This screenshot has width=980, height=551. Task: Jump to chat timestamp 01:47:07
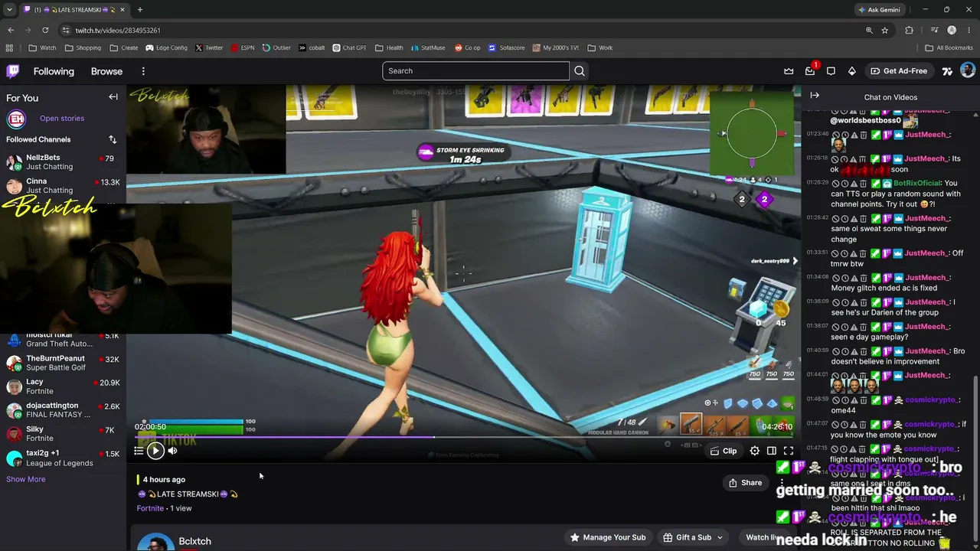click(818, 423)
